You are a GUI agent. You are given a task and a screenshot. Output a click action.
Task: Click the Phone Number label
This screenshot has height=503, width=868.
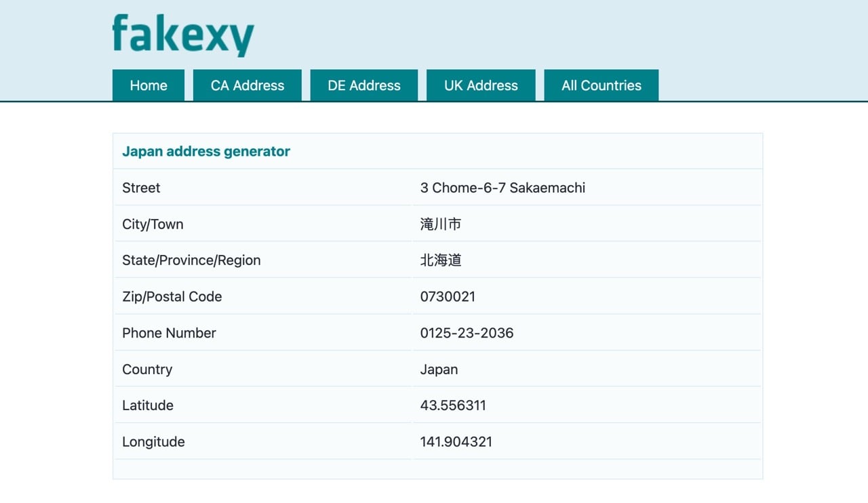point(169,333)
